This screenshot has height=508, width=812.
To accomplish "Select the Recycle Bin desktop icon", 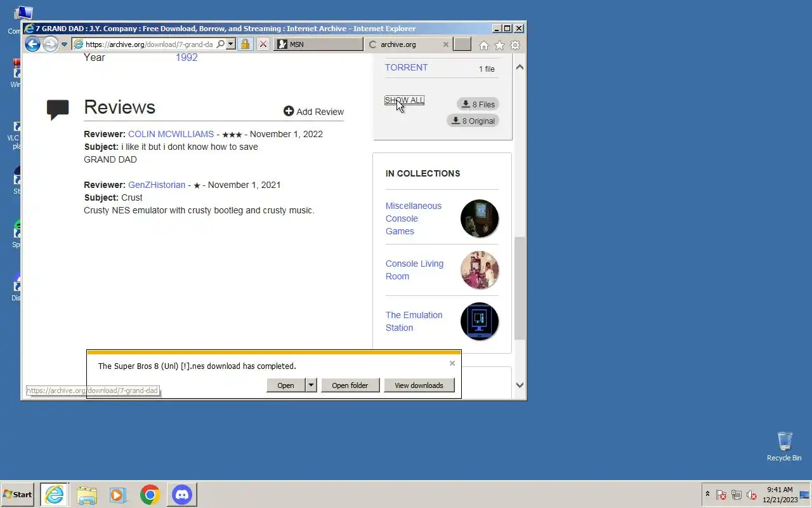I will point(784,446).
